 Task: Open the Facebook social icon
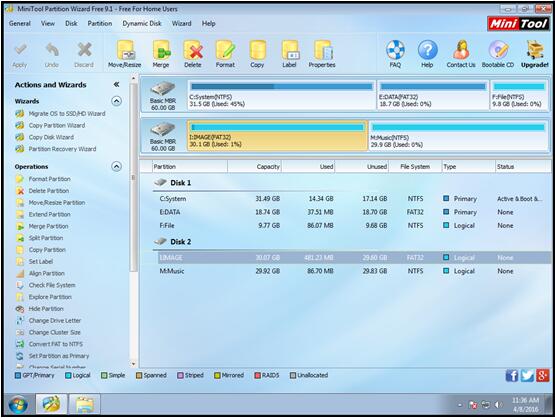click(512, 376)
